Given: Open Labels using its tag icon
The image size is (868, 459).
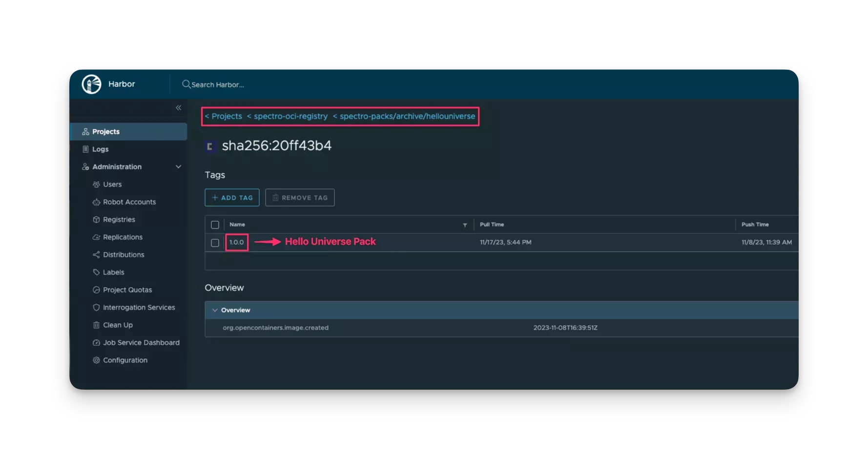Looking at the screenshot, I should pos(96,272).
